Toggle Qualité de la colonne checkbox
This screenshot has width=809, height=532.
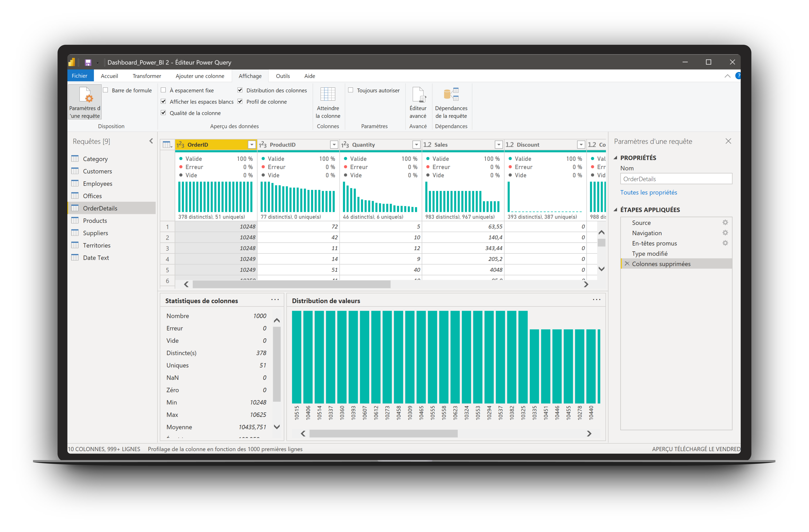coord(164,113)
